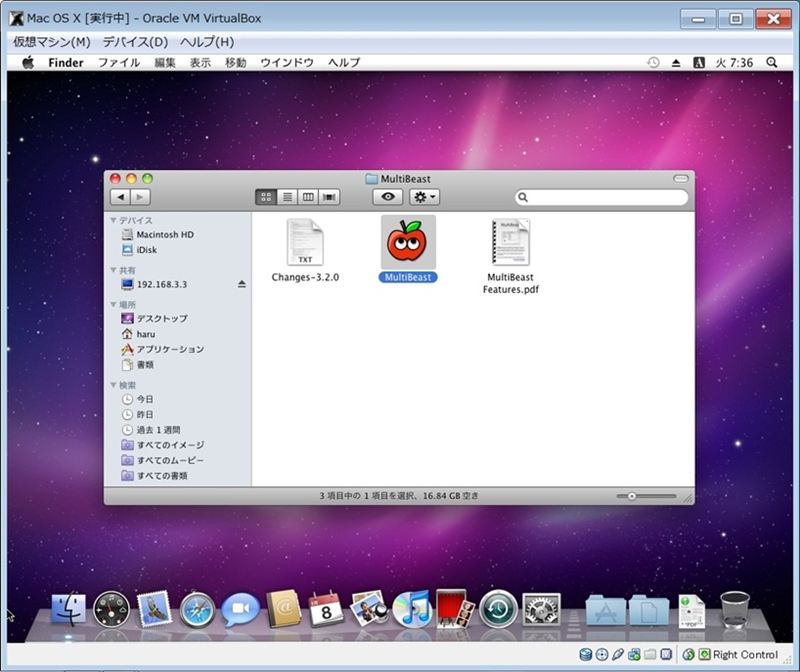Screen dimensions: 800x672
Task: Launch iTunes from the Dock
Action: point(412,608)
